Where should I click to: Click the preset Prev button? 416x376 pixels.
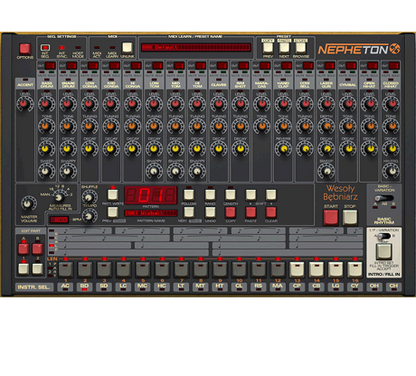tap(268, 48)
